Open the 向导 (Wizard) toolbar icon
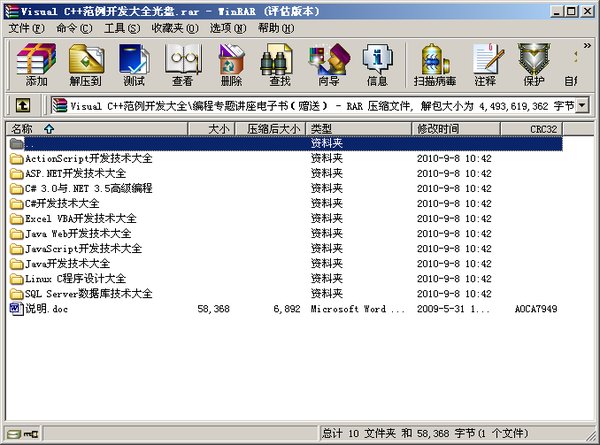600x445 pixels. pos(329,64)
